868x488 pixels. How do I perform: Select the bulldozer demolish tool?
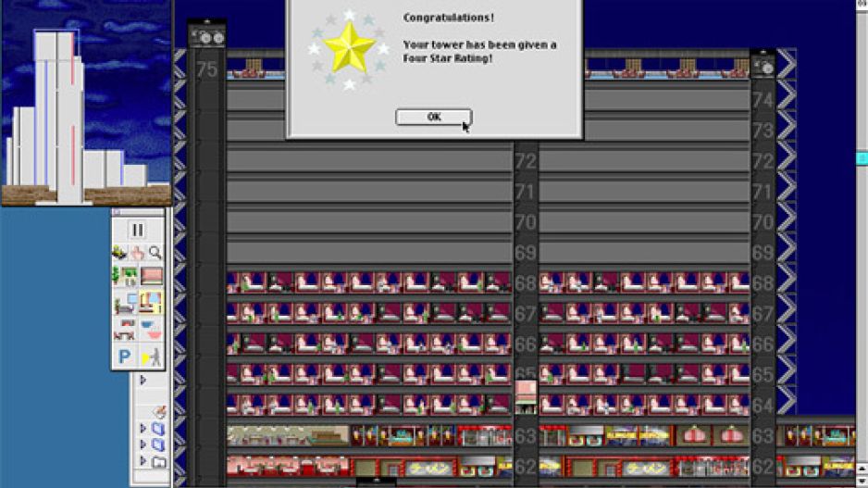(x=119, y=253)
